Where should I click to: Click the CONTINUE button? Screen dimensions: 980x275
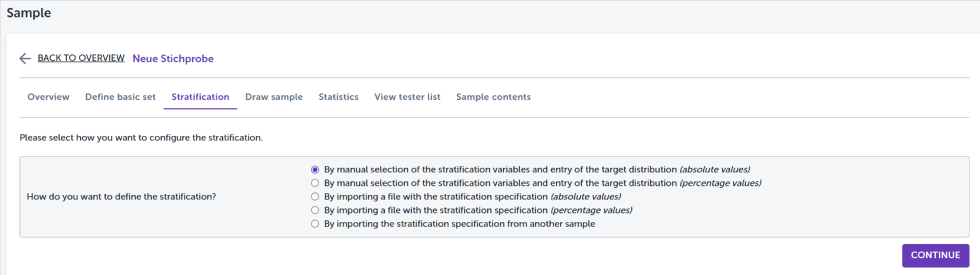click(935, 256)
